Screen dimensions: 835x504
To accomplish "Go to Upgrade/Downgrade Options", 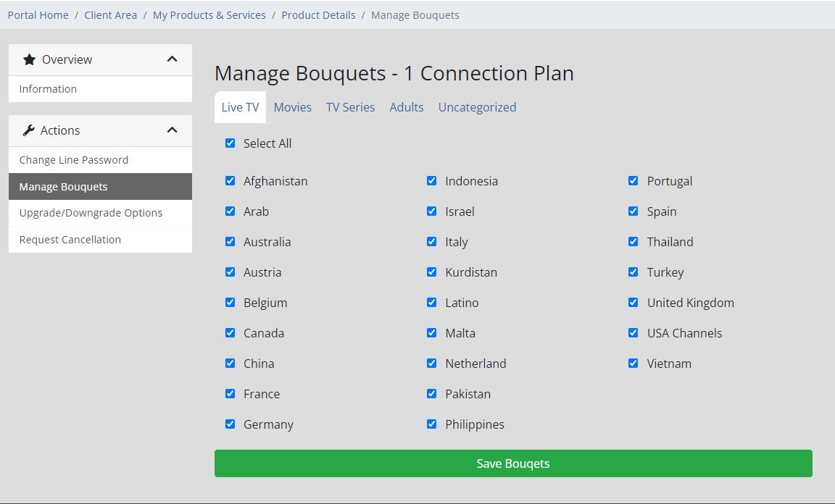I will 91,213.
